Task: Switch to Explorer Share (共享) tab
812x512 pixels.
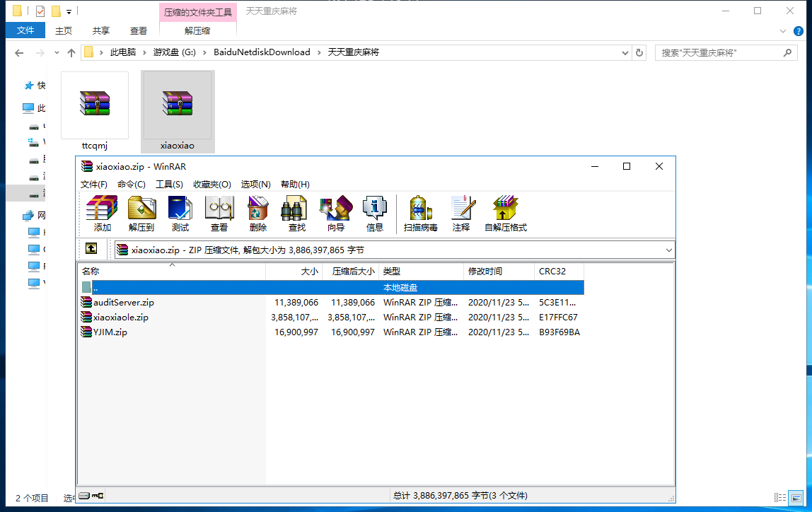Action: (x=101, y=30)
